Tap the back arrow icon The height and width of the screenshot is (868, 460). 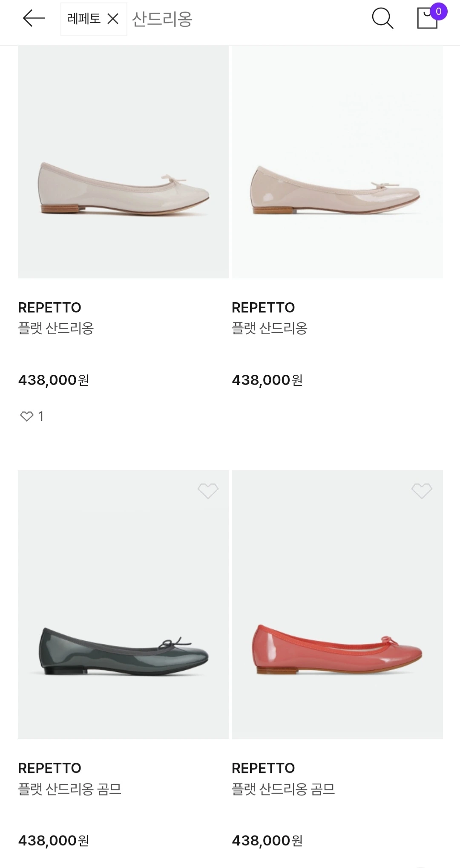(x=34, y=19)
